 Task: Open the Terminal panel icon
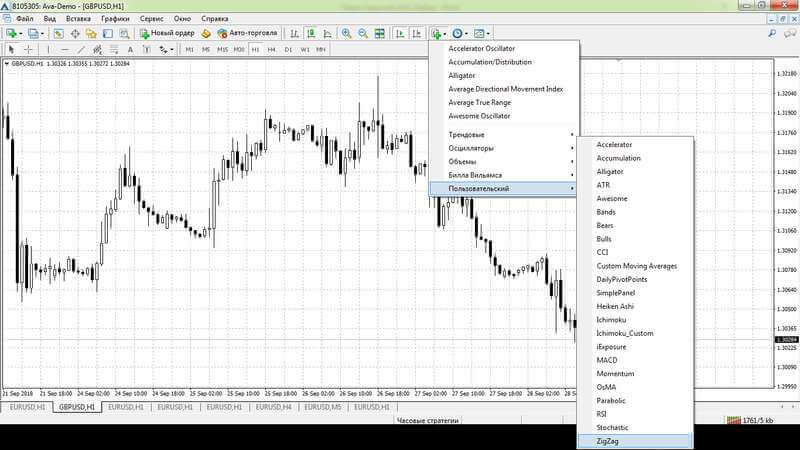pos(108,34)
